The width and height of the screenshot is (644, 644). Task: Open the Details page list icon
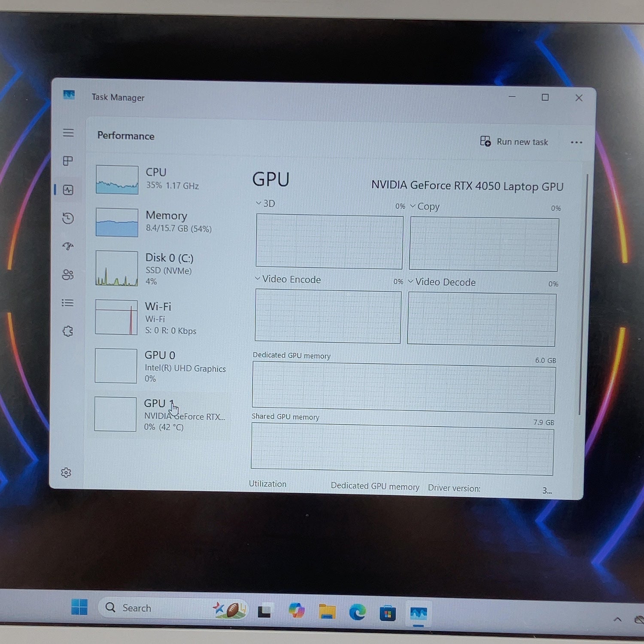[67, 303]
